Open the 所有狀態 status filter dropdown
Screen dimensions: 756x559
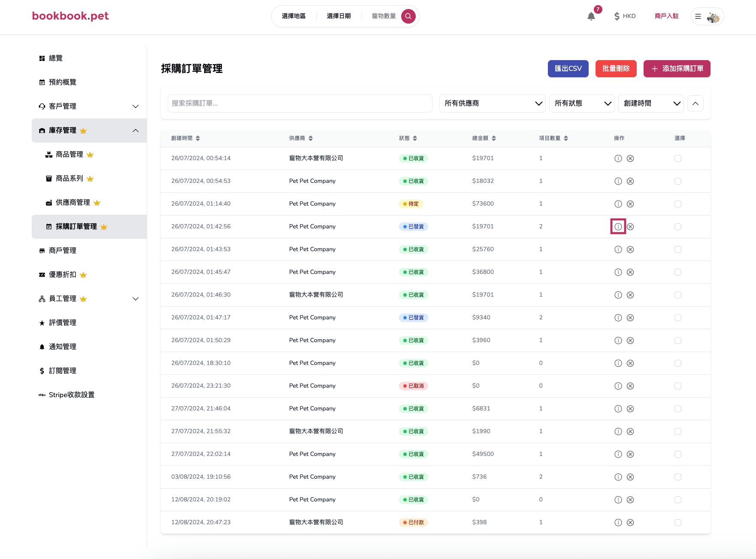(582, 103)
